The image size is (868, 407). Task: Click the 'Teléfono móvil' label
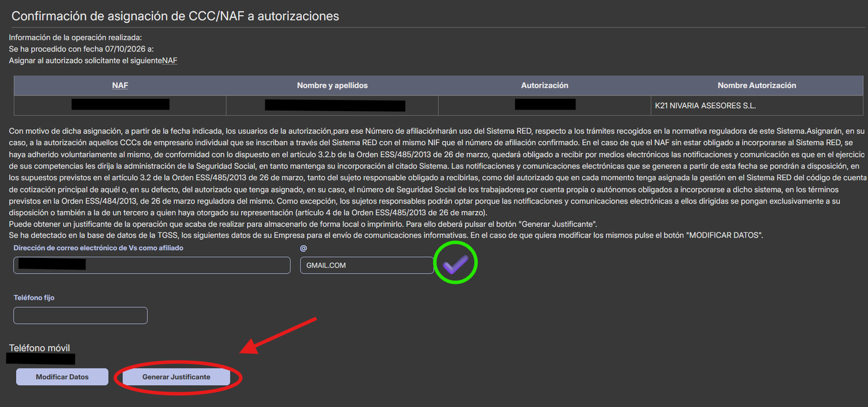[40, 348]
